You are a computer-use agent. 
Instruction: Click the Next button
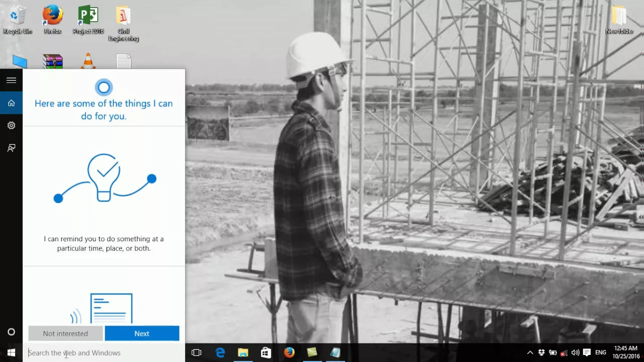142,333
